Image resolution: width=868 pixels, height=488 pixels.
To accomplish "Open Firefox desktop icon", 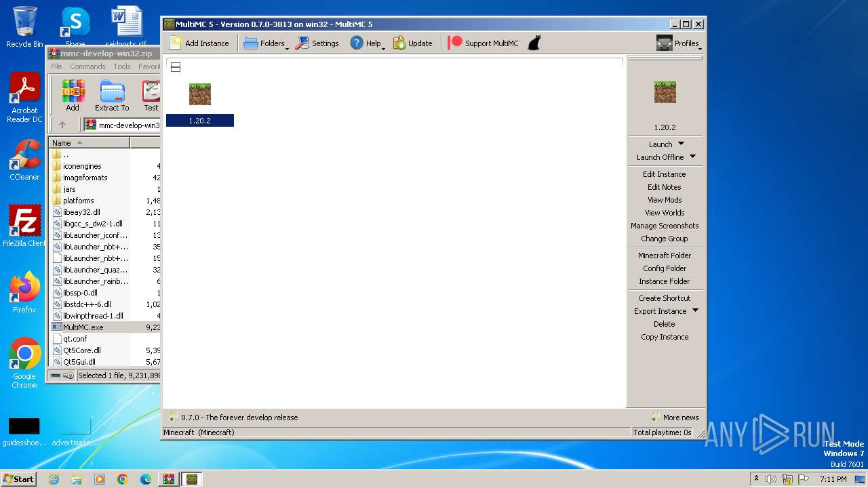I will (x=24, y=293).
